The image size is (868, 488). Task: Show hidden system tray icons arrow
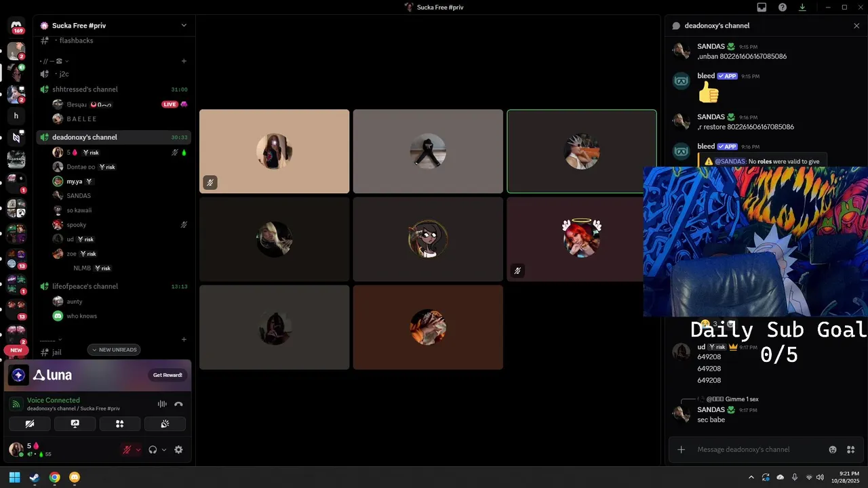click(750, 477)
